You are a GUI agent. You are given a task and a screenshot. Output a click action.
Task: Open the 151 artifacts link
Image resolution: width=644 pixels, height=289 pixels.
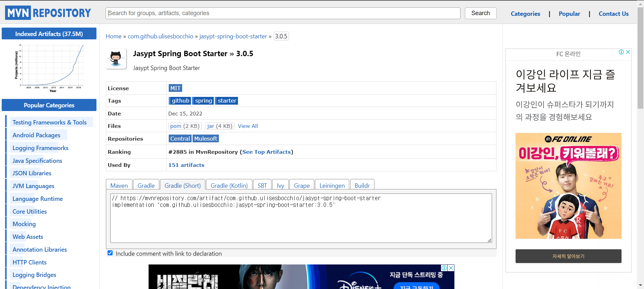click(186, 165)
